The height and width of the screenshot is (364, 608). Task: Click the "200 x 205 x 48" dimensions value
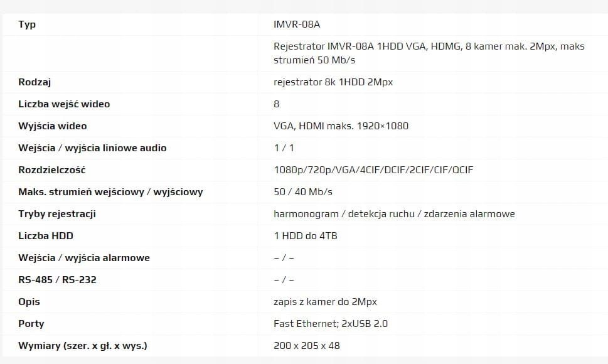pos(307,346)
